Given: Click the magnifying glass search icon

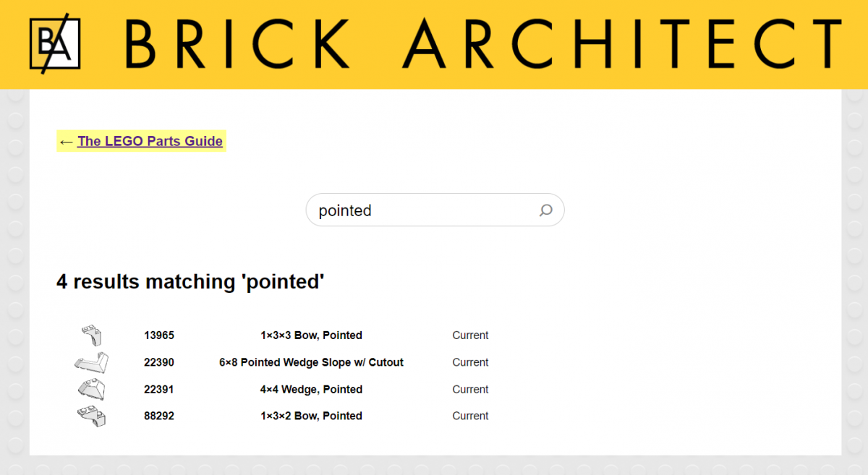Looking at the screenshot, I should 546,210.
